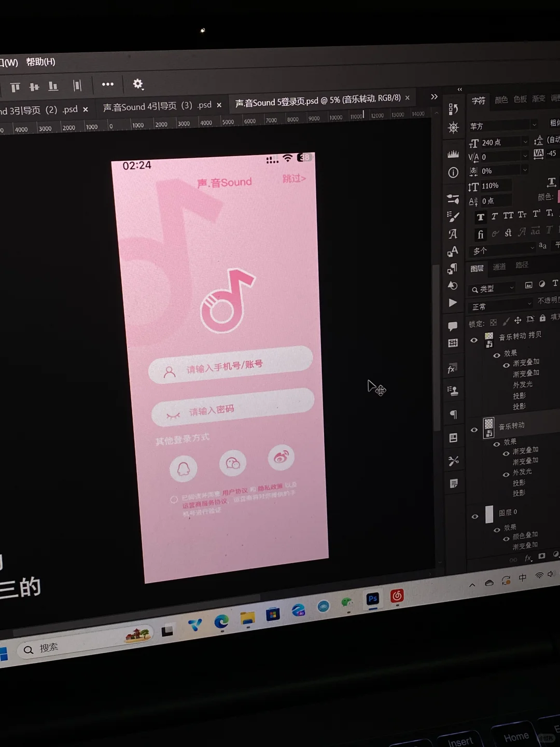Open the blend mode dropdown showing 正常
The height and width of the screenshot is (747, 560).
click(501, 307)
